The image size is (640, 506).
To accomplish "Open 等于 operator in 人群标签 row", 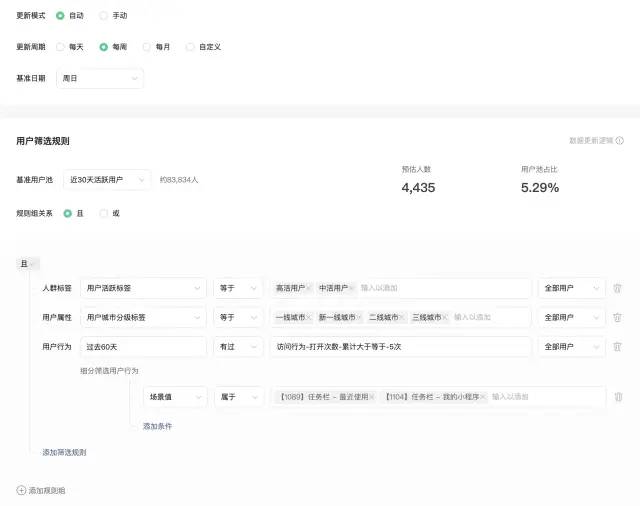I will (x=238, y=288).
